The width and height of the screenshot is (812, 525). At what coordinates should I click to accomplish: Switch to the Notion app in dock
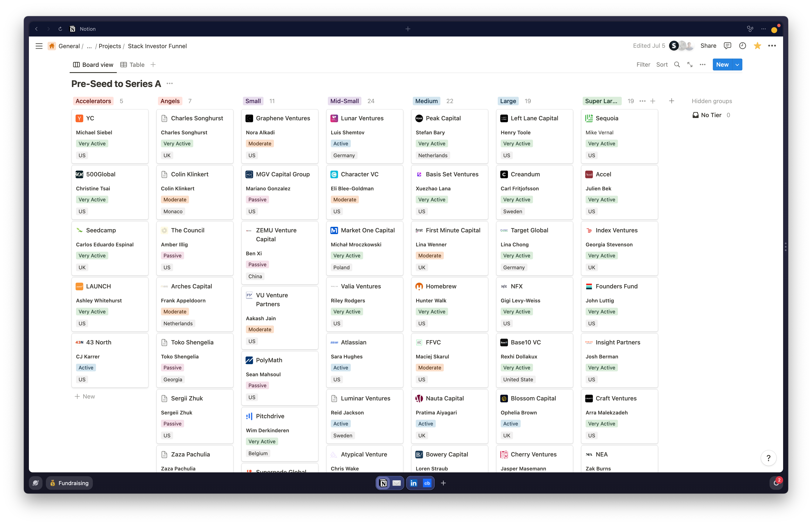point(383,483)
